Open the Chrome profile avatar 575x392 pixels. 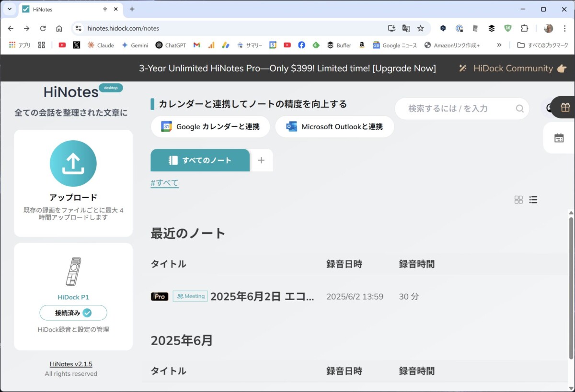click(x=549, y=28)
